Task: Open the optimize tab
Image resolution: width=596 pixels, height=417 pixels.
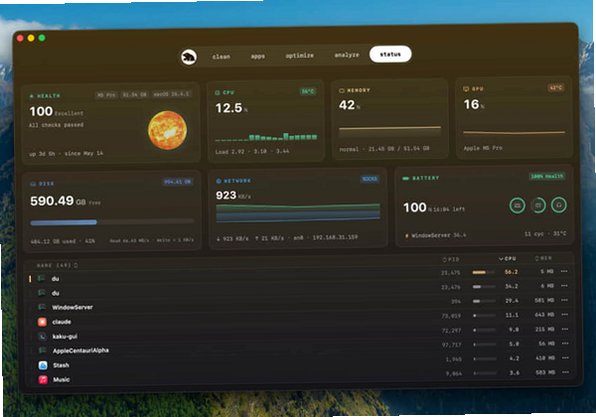Action: 300,55
